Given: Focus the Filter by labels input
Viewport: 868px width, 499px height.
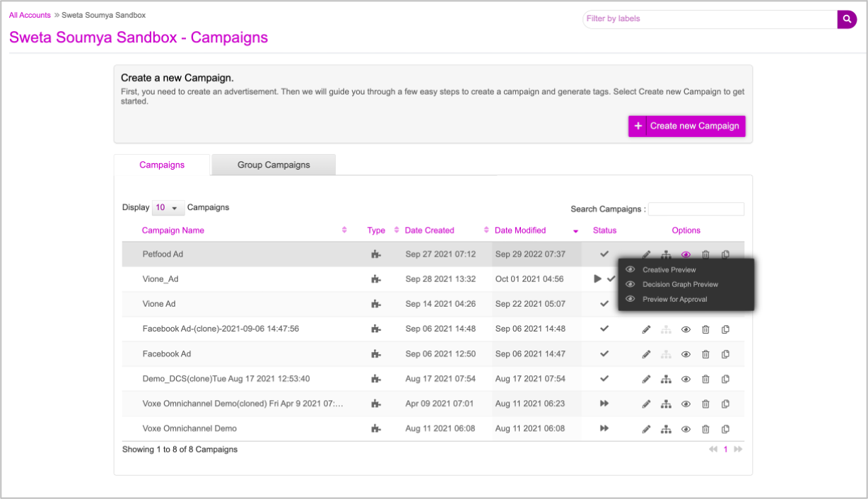Looking at the screenshot, I should [710, 19].
